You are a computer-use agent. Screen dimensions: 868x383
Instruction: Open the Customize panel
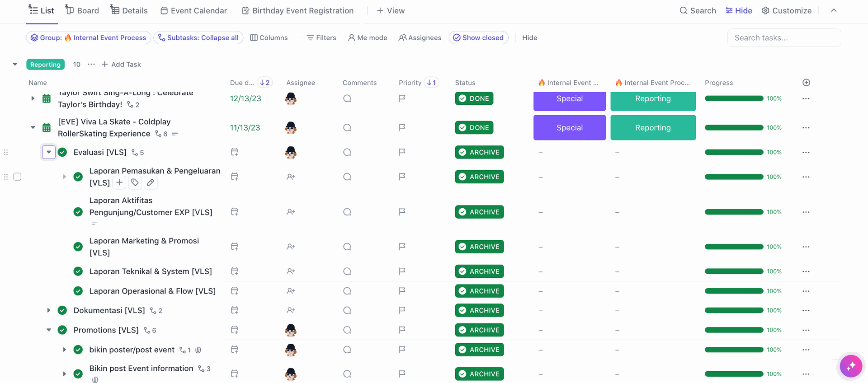pyautogui.click(x=787, y=10)
